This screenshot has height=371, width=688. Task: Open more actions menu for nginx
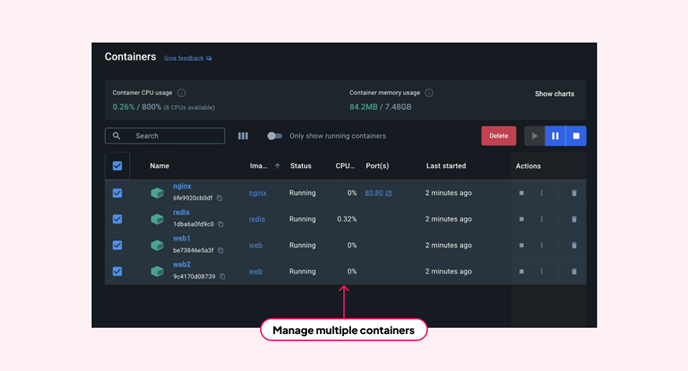click(x=541, y=193)
